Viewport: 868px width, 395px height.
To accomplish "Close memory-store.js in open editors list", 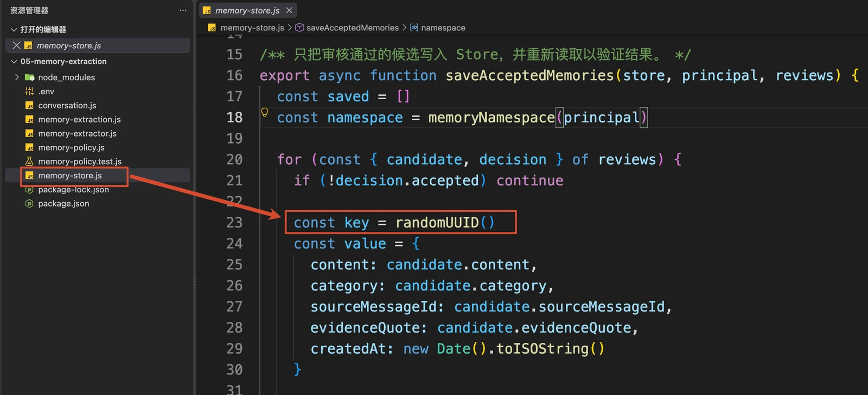I will click(x=16, y=46).
